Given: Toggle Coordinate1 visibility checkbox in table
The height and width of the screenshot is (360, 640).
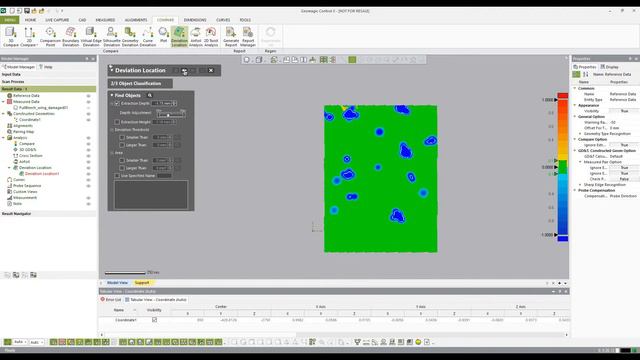Looking at the screenshot, I should [154, 320].
